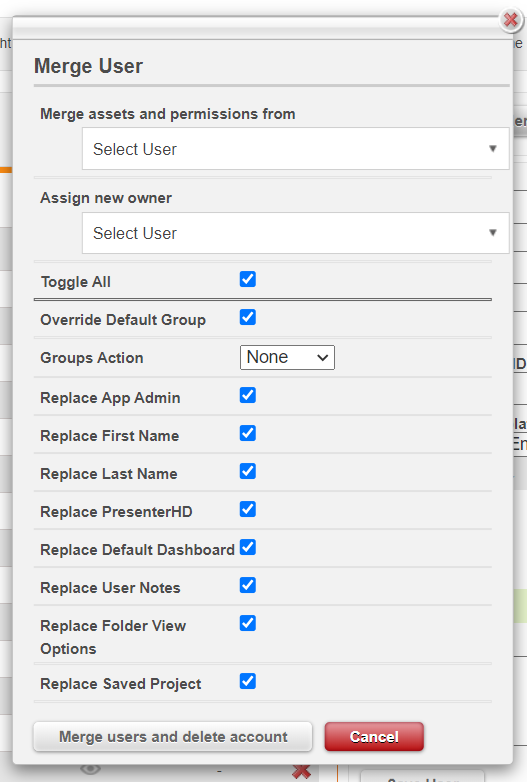Click the 'Replace App Admin' label
The height and width of the screenshot is (782, 527).
click(x=110, y=398)
